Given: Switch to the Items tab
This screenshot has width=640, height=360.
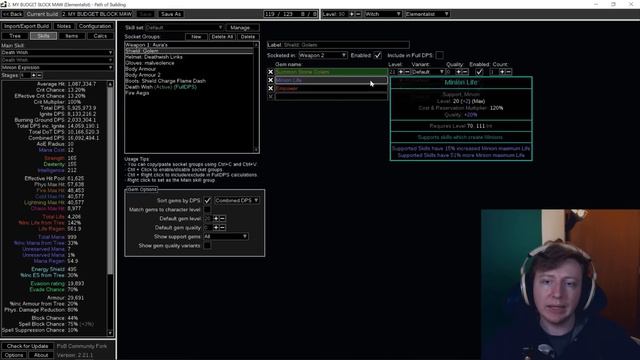Looking at the screenshot, I should (x=71, y=36).
